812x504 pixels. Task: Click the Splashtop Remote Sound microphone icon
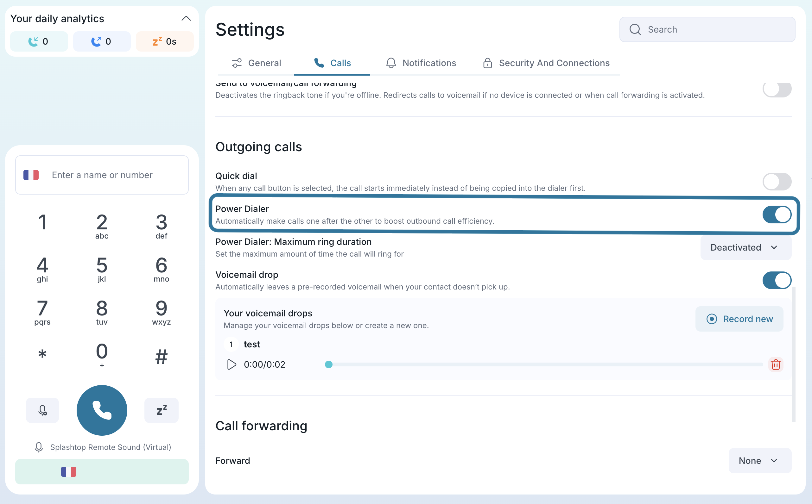[x=39, y=447]
